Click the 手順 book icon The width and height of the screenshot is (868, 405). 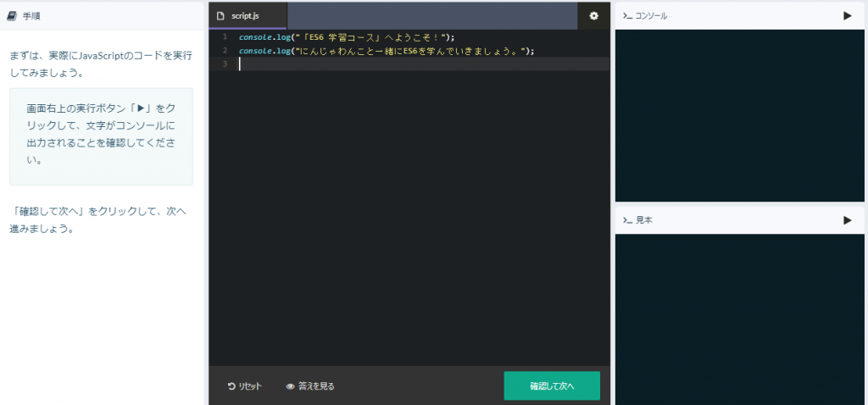point(12,16)
